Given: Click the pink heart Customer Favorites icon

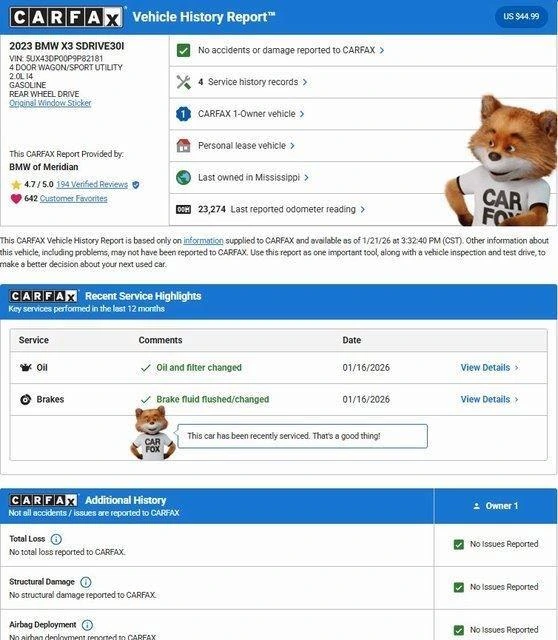Looking at the screenshot, I should click(x=16, y=199).
